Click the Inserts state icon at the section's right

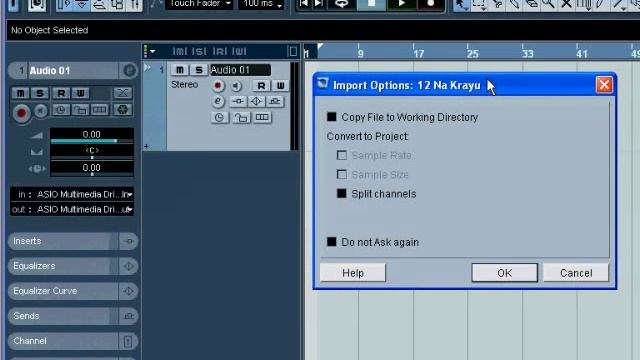129,241
